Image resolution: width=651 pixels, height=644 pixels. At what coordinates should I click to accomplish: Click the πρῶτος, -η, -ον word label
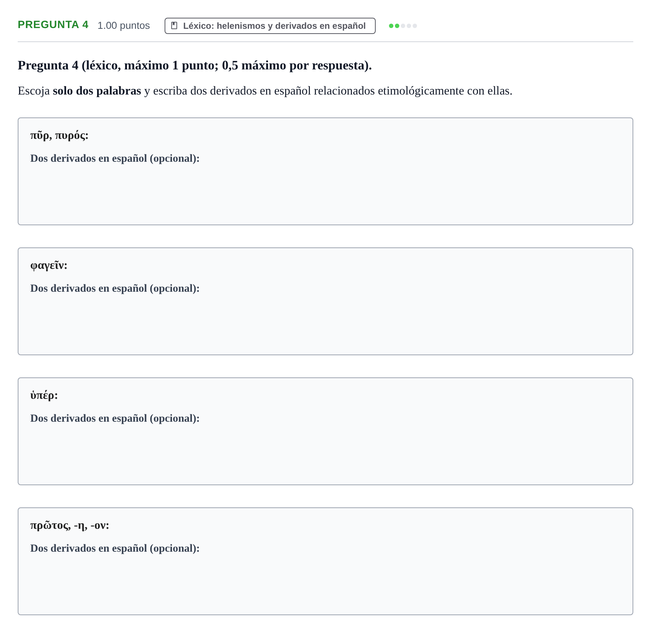click(x=70, y=525)
